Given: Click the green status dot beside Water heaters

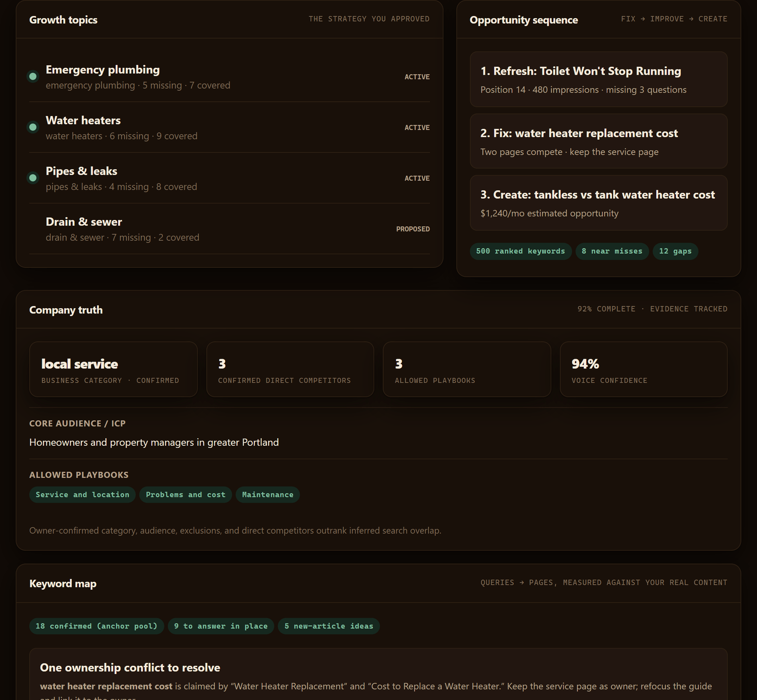Looking at the screenshot, I should [33, 127].
